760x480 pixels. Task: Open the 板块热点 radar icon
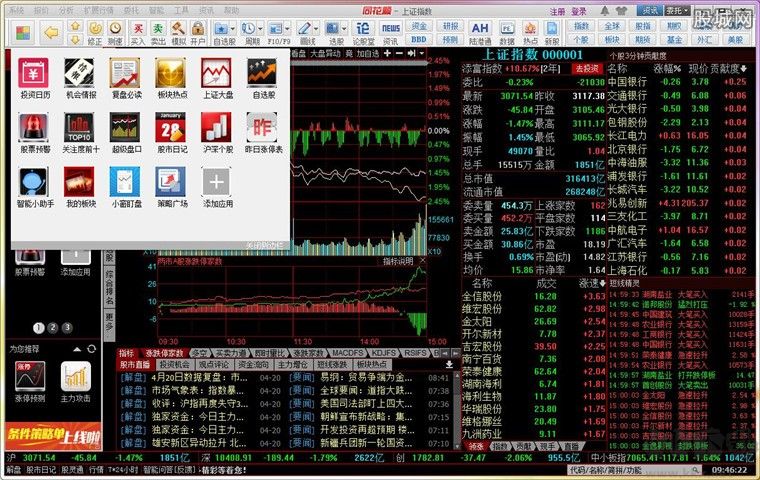(x=170, y=73)
